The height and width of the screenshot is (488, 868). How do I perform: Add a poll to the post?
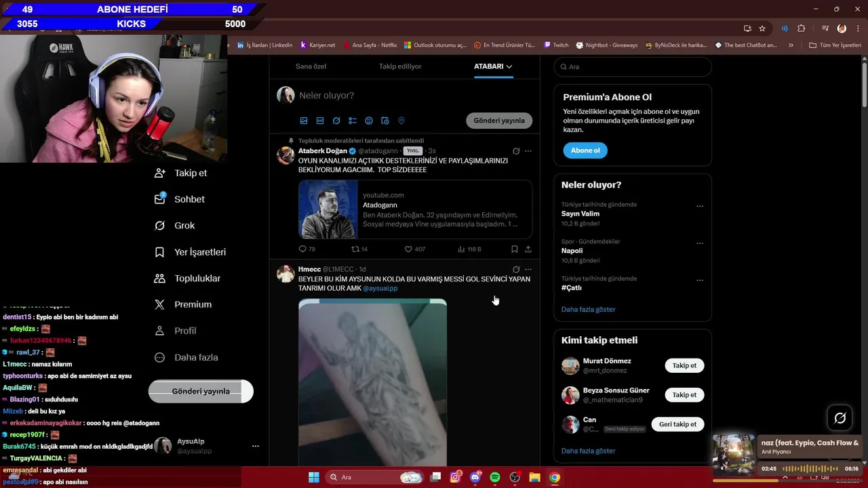click(x=353, y=121)
